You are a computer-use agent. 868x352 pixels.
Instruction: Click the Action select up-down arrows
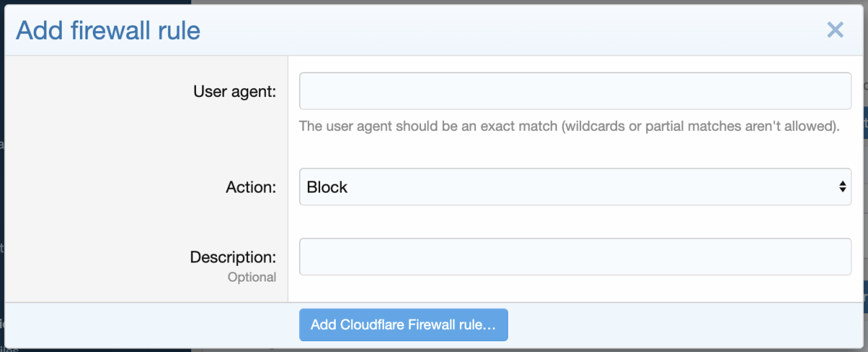tap(842, 187)
